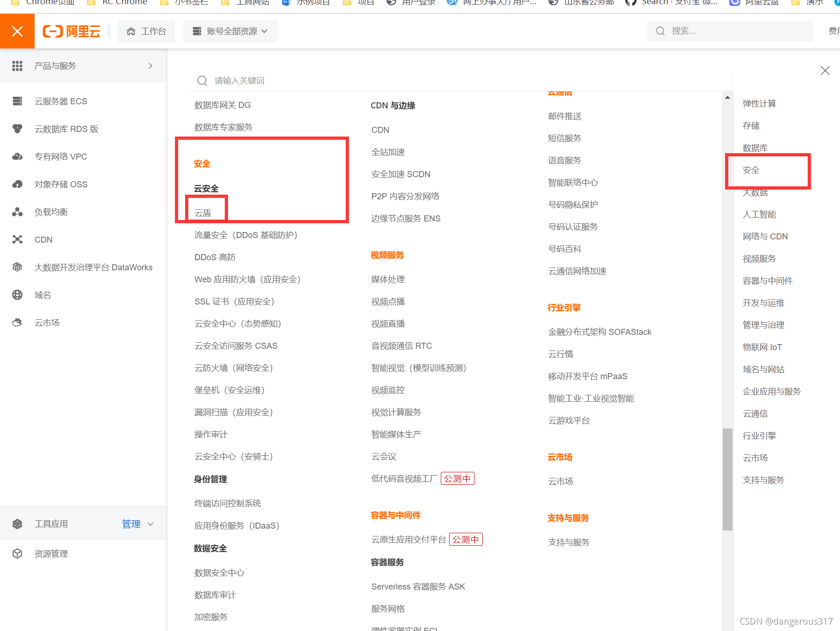Click the CDN sidebar icon

[x=17, y=239]
